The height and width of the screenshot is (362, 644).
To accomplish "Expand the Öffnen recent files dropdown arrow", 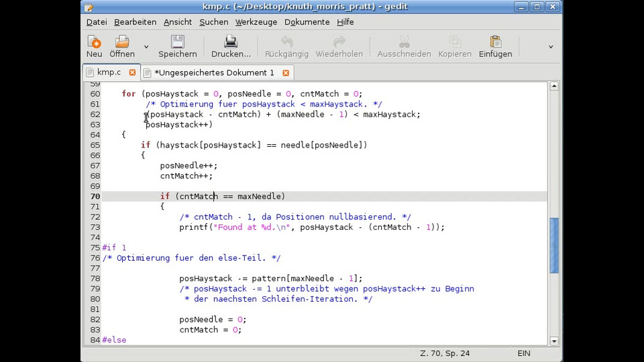I will pos(146,47).
